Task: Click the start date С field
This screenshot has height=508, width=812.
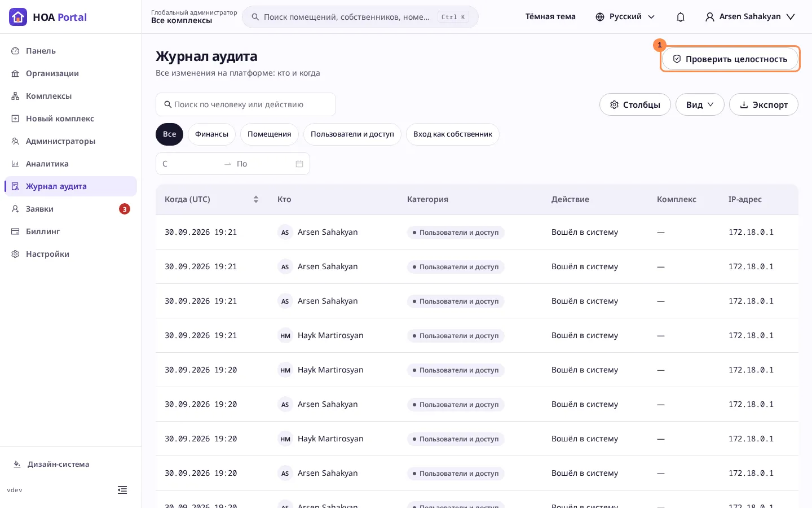Action: tap(191, 164)
